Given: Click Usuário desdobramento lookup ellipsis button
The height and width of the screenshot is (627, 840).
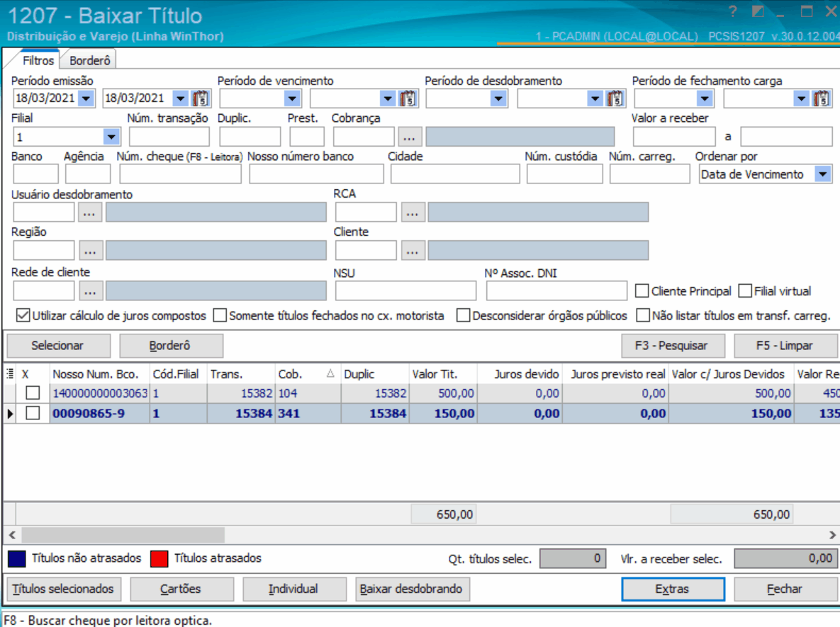Looking at the screenshot, I should point(89,213).
